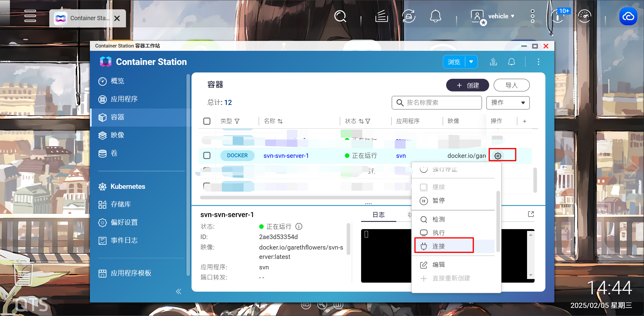The image size is (644, 316).
Task: Open the Container Station three-dot menu
Action: 538,62
